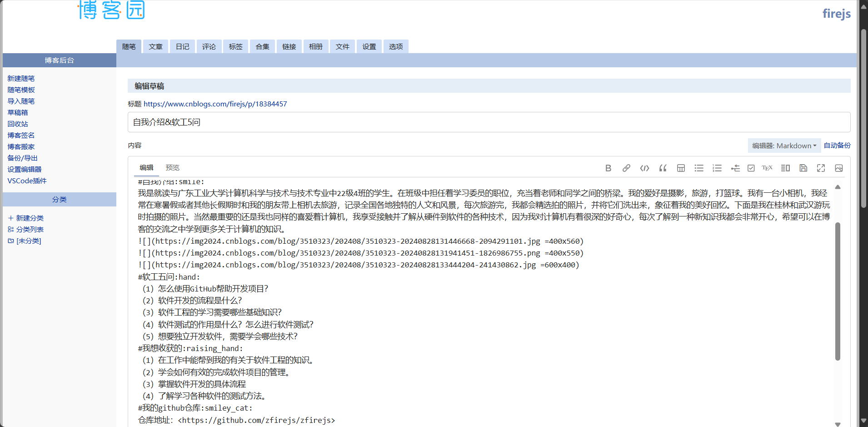The image size is (868, 427).
Task: Click the line '#我想收获的:raising_hand:'
Action: click(x=190, y=348)
